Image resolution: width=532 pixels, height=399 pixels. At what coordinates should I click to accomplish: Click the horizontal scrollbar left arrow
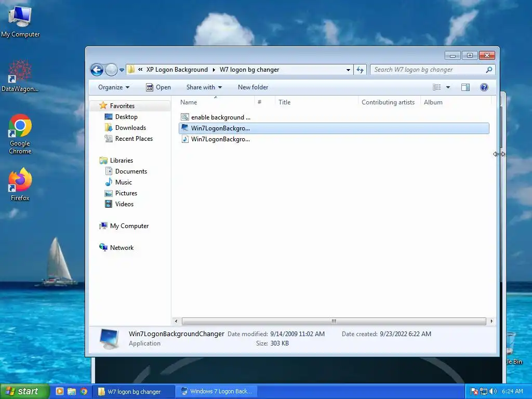(176, 321)
